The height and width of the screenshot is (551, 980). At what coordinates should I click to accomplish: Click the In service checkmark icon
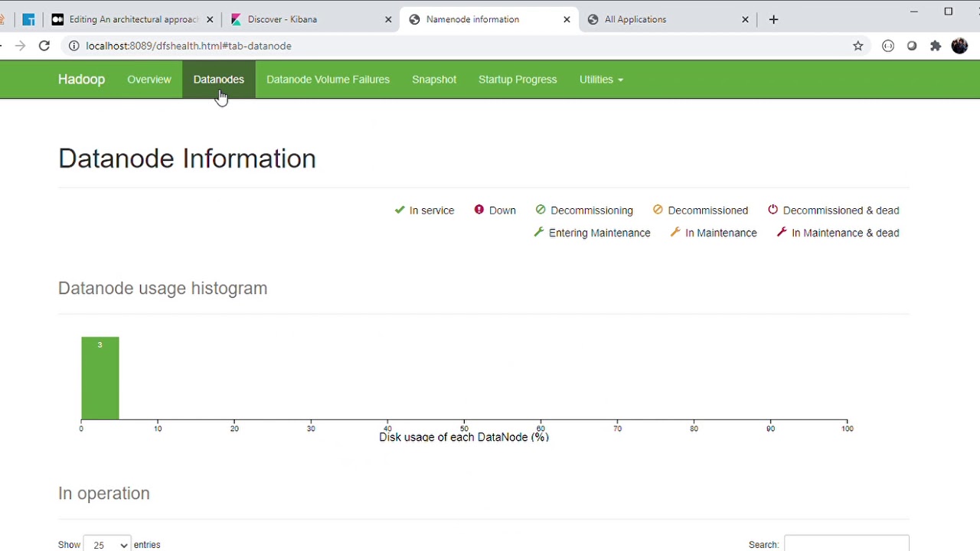coord(399,210)
